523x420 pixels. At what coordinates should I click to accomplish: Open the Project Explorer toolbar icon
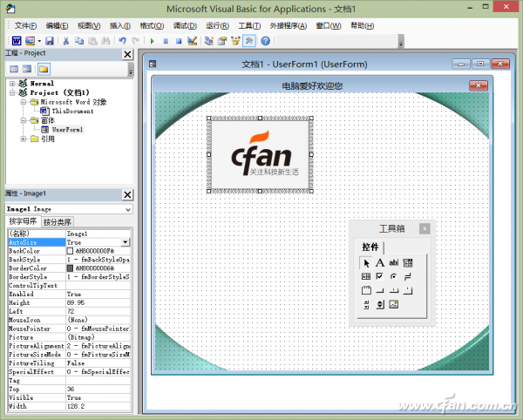click(209, 41)
